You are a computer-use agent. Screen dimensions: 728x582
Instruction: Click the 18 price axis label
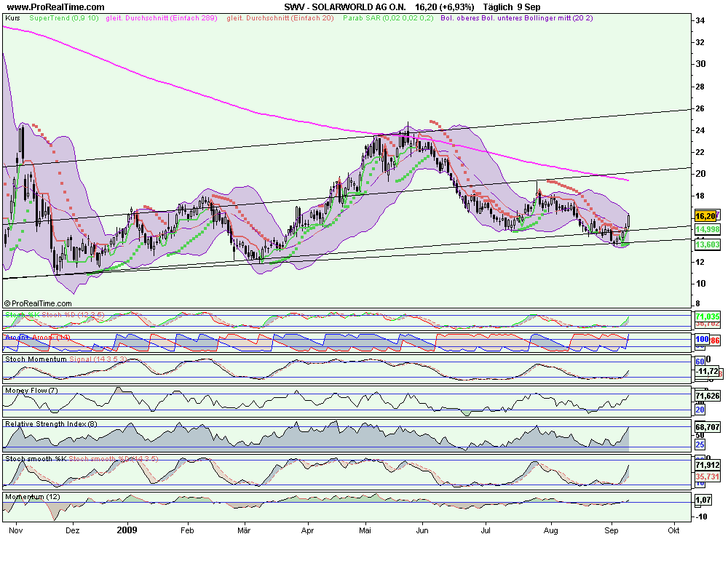(700, 196)
